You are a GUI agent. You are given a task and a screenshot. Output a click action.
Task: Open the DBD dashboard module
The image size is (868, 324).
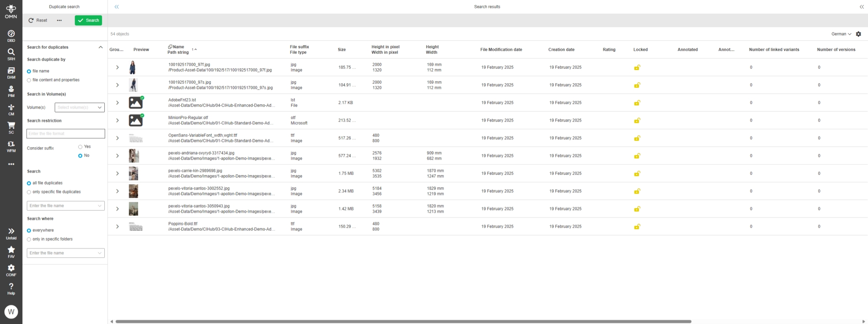pyautogui.click(x=11, y=36)
